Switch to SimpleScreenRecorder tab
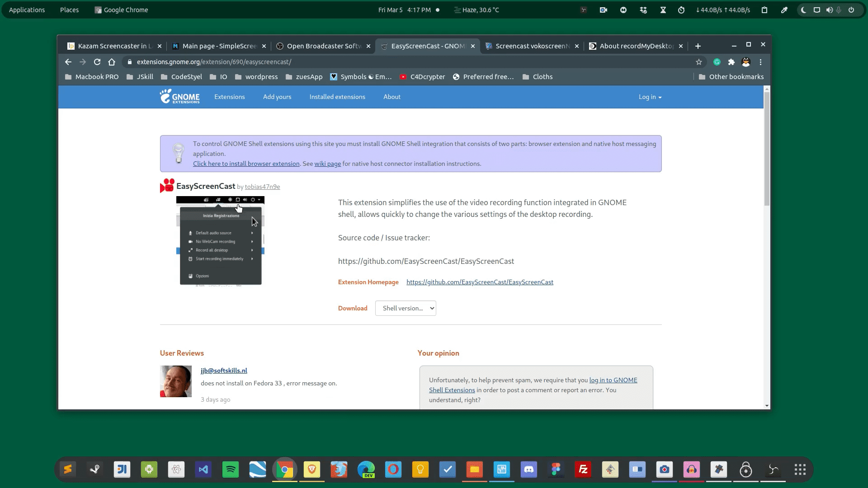Image resolution: width=868 pixels, height=488 pixels. click(x=218, y=46)
